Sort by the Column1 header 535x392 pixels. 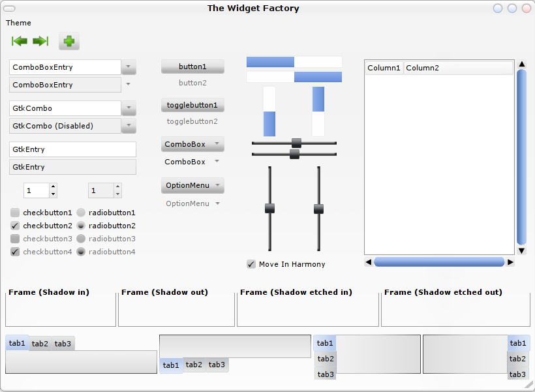tap(384, 68)
